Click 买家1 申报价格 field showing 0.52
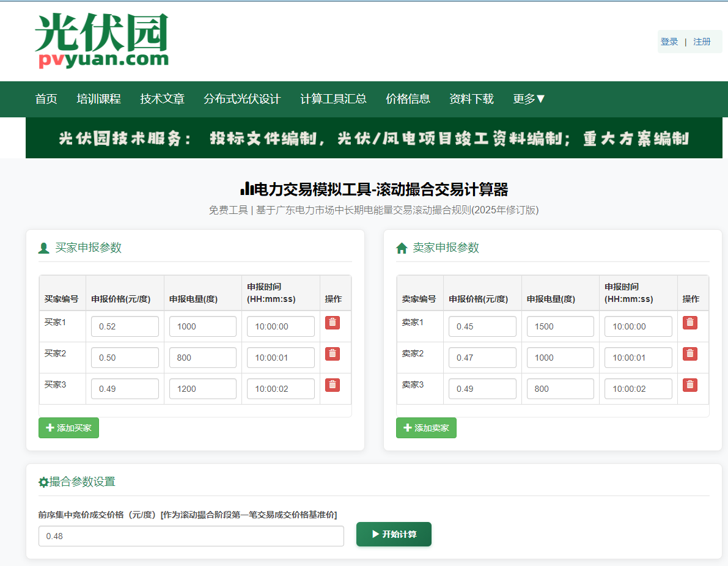This screenshot has height=566, width=728. (x=125, y=326)
